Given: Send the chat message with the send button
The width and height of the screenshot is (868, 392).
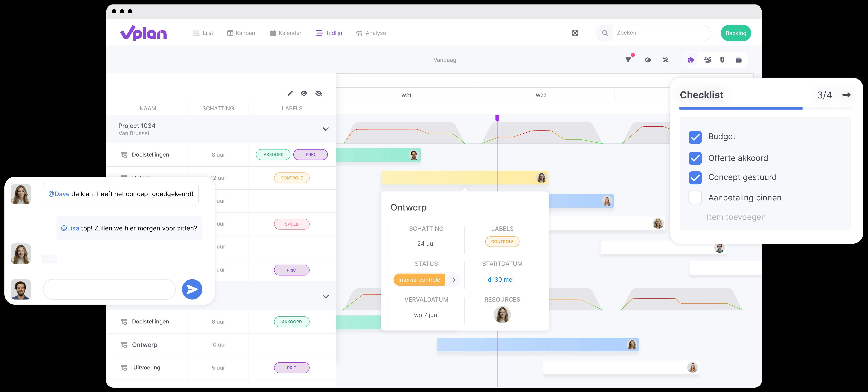Looking at the screenshot, I should point(192,289).
